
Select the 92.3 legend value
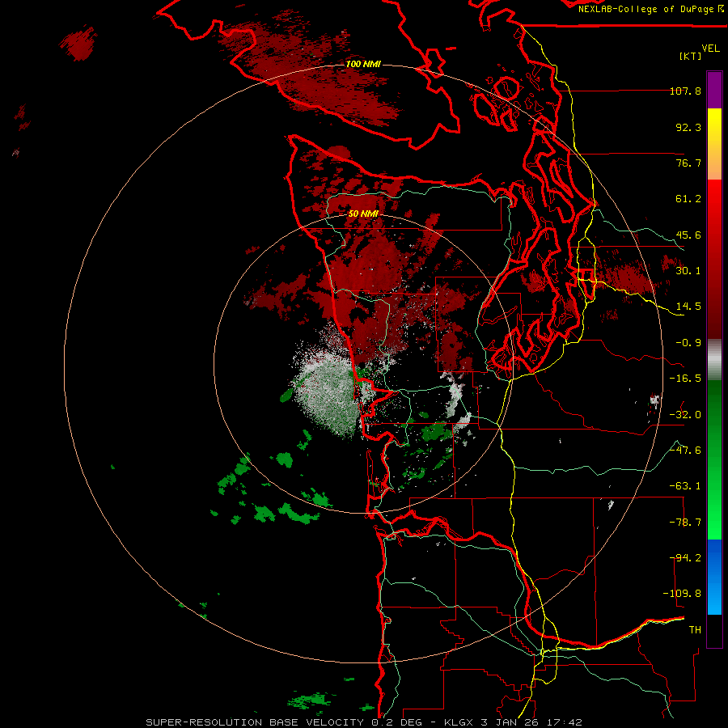pyautogui.click(x=688, y=127)
